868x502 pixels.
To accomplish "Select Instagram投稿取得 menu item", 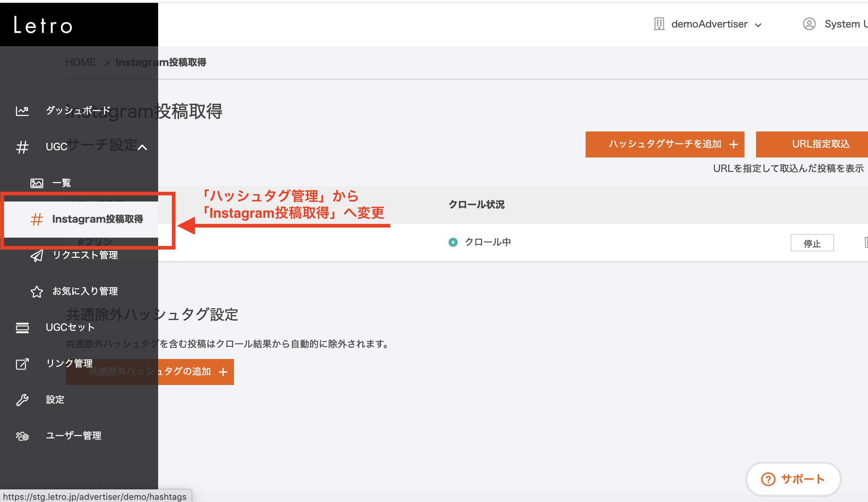I will [x=97, y=219].
